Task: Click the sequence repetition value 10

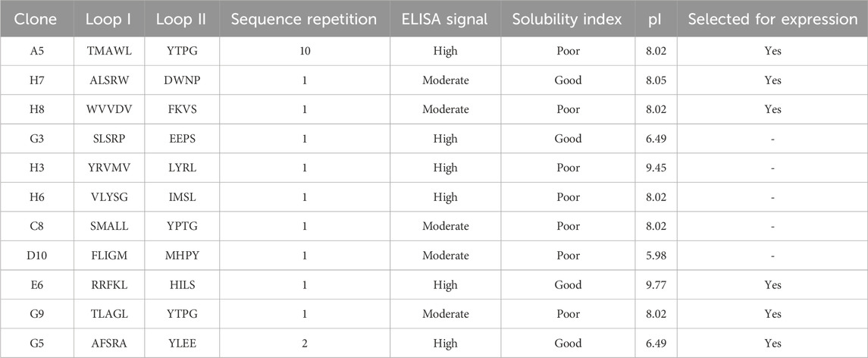Action: tap(305, 52)
